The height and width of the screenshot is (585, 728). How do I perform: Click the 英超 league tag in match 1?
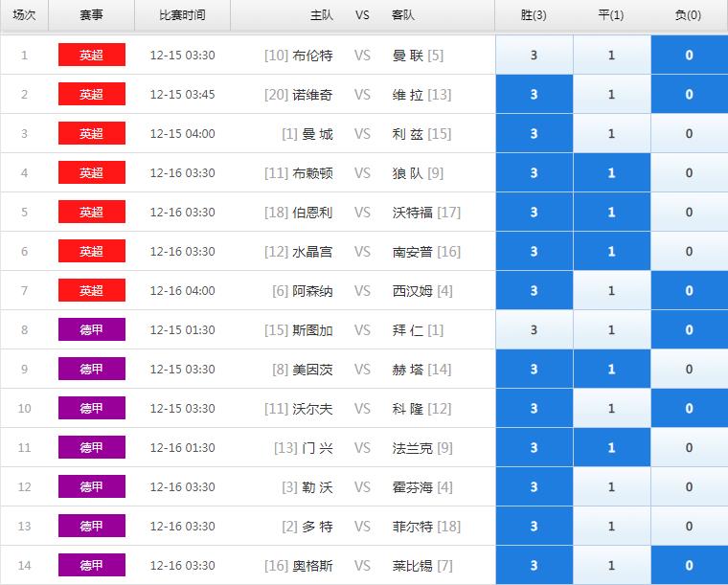[92, 55]
